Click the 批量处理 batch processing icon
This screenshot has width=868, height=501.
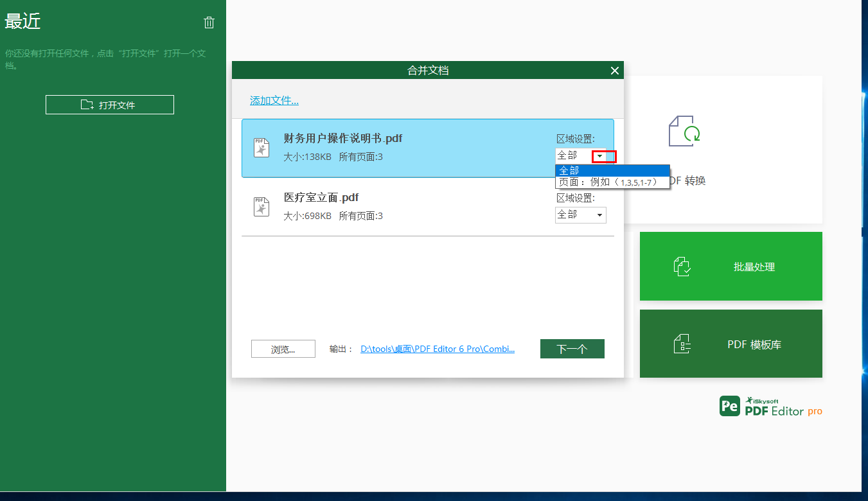tap(683, 266)
